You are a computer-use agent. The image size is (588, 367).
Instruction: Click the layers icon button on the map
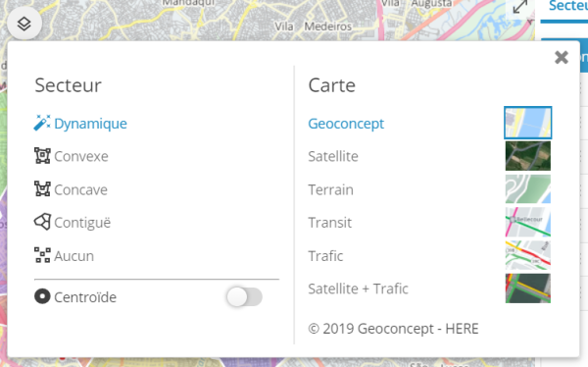(24, 24)
